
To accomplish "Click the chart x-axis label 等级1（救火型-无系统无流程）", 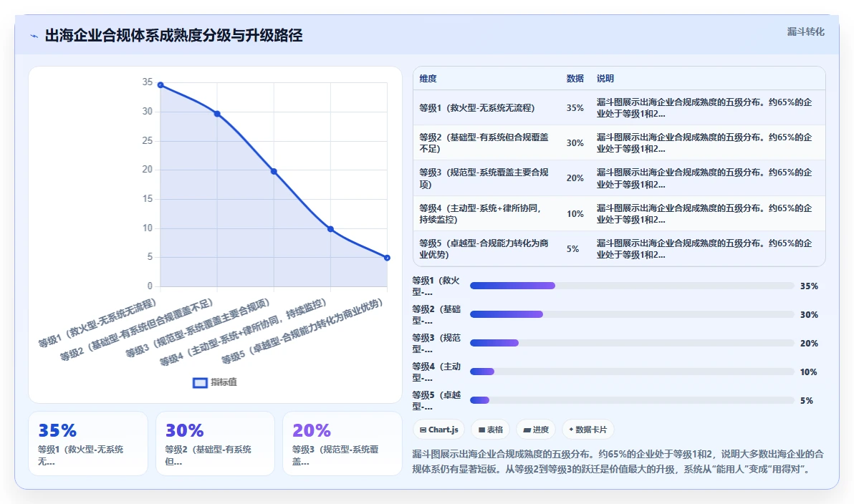I will coord(97,323).
